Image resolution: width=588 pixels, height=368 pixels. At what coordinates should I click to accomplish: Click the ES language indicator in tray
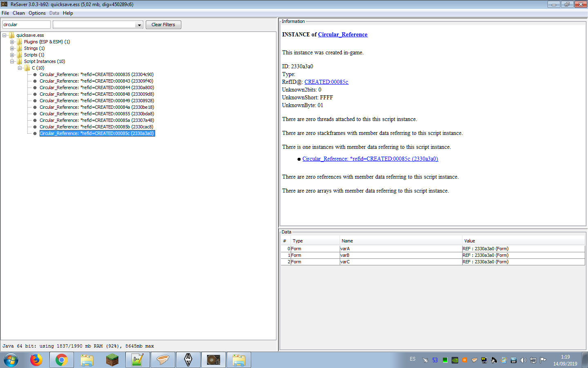click(413, 359)
